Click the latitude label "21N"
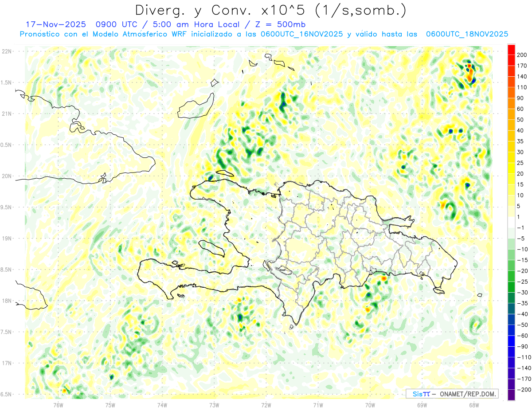Screen dimensions: 532x411 click(x=6, y=114)
